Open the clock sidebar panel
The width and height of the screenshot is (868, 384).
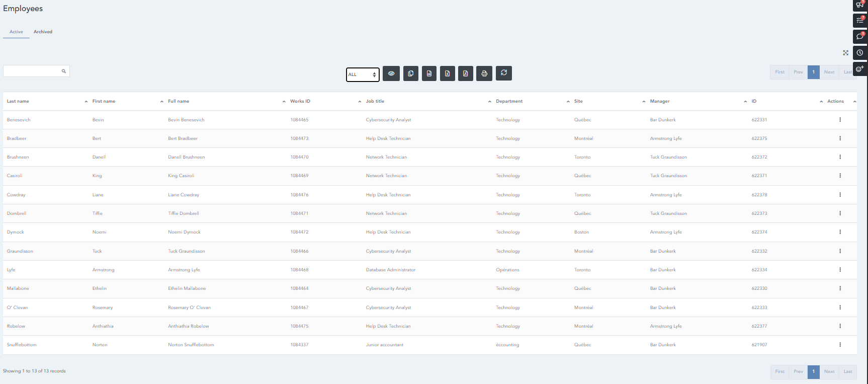(860, 52)
